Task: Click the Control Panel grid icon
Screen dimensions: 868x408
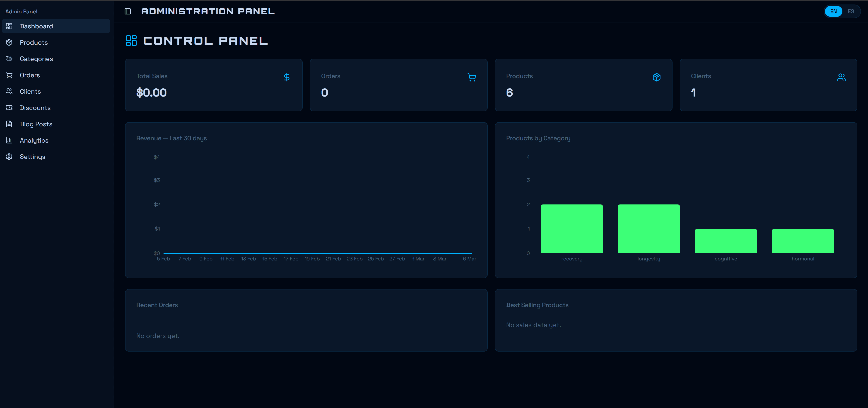Action: point(131,41)
